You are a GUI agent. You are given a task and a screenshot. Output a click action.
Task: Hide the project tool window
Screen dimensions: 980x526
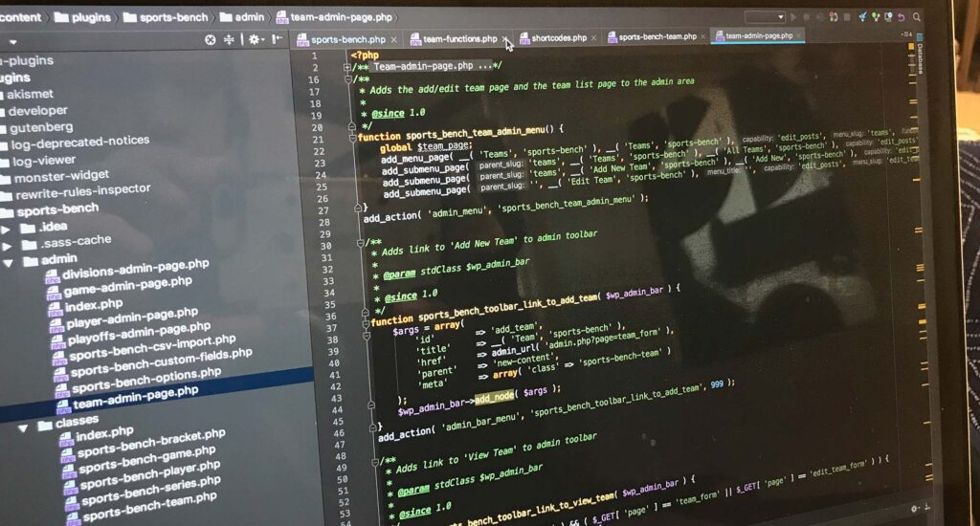click(277, 39)
